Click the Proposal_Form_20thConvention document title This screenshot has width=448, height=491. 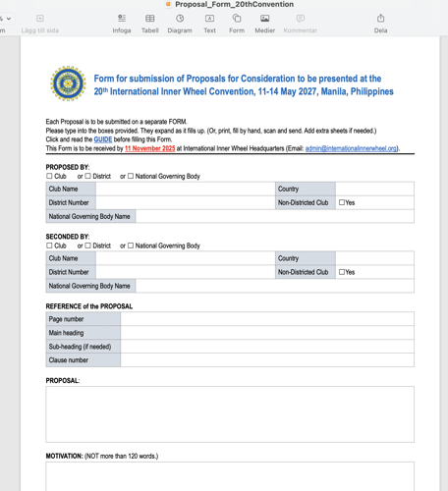[234, 4]
